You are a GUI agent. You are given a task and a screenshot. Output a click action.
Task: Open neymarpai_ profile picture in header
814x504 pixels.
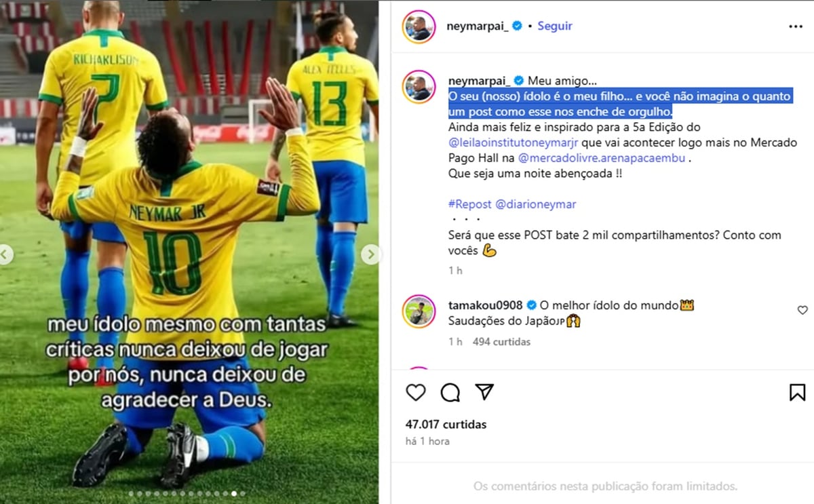click(419, 26)
